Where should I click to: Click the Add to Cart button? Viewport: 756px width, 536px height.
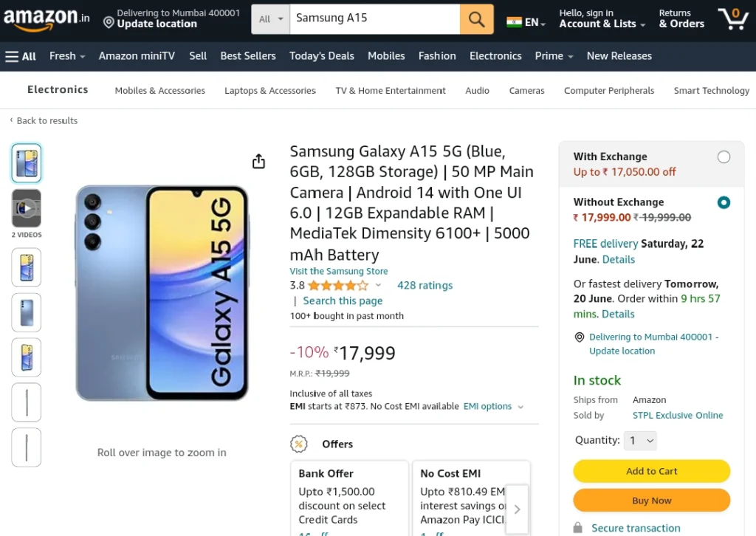click(x=651, y=471)
